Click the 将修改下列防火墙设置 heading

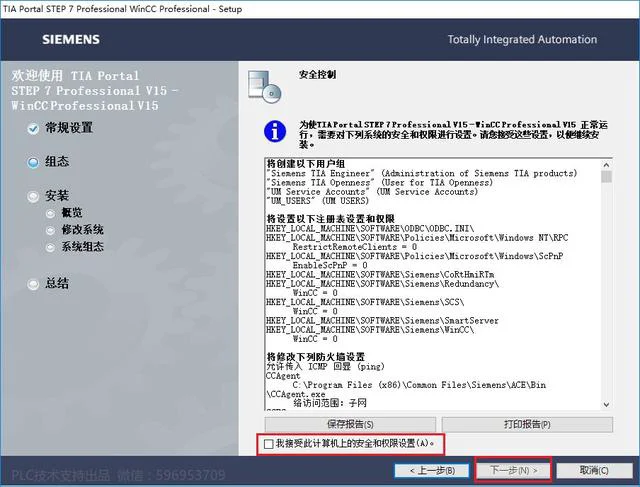tap(316, 357)
